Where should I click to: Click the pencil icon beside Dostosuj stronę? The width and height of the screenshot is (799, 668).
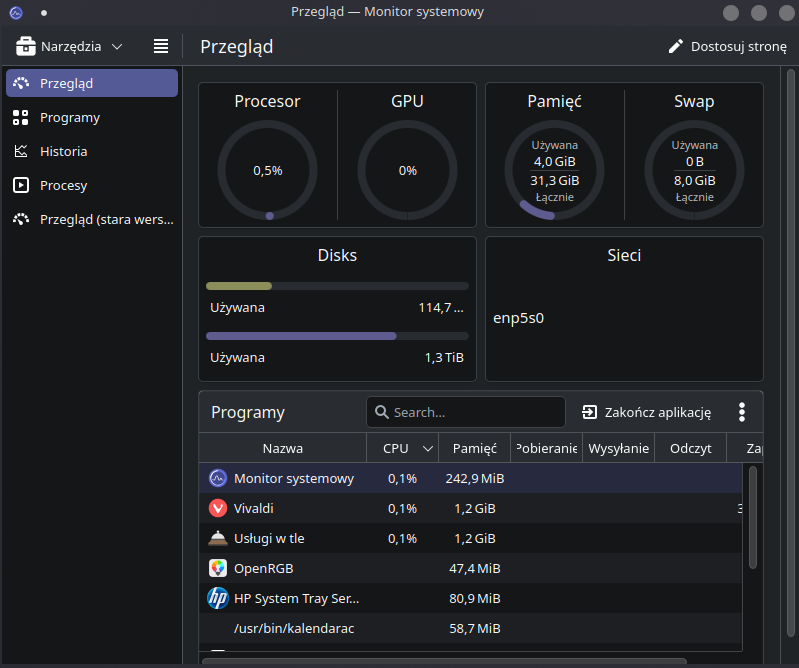click(x=676, y=47)
